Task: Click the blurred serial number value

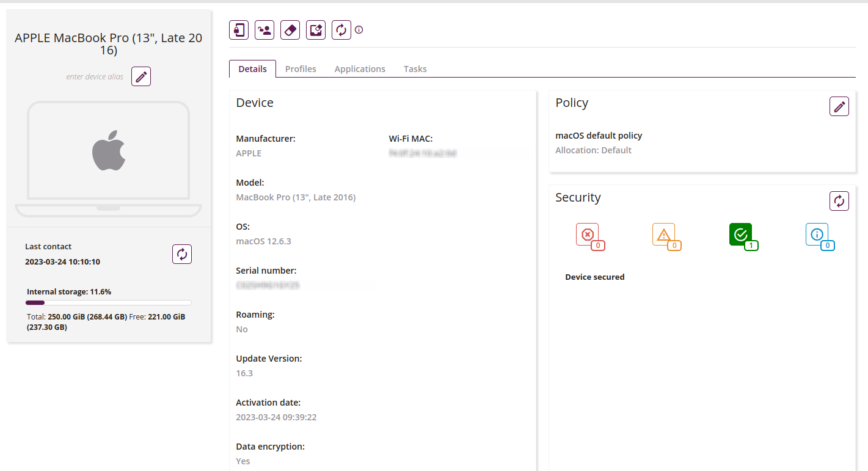Action: (x=268, y=285)
